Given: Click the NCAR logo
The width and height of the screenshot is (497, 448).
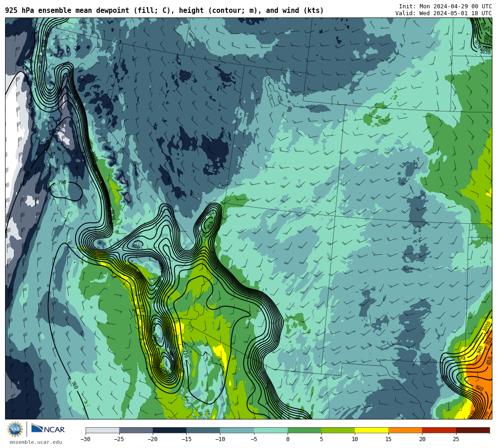Looking at the screenshot, I should click(x=48, y=429).
